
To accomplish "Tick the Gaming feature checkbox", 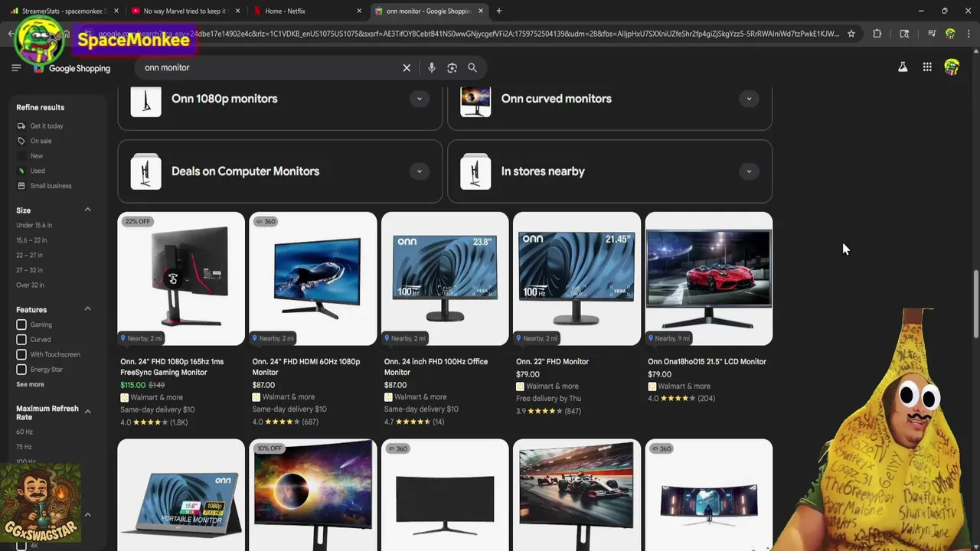I will (21, 324).
